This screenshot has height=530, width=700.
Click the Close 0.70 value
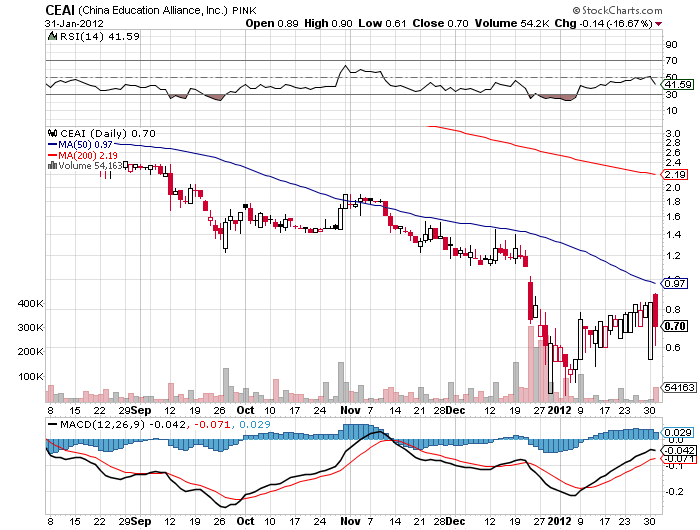440,23
